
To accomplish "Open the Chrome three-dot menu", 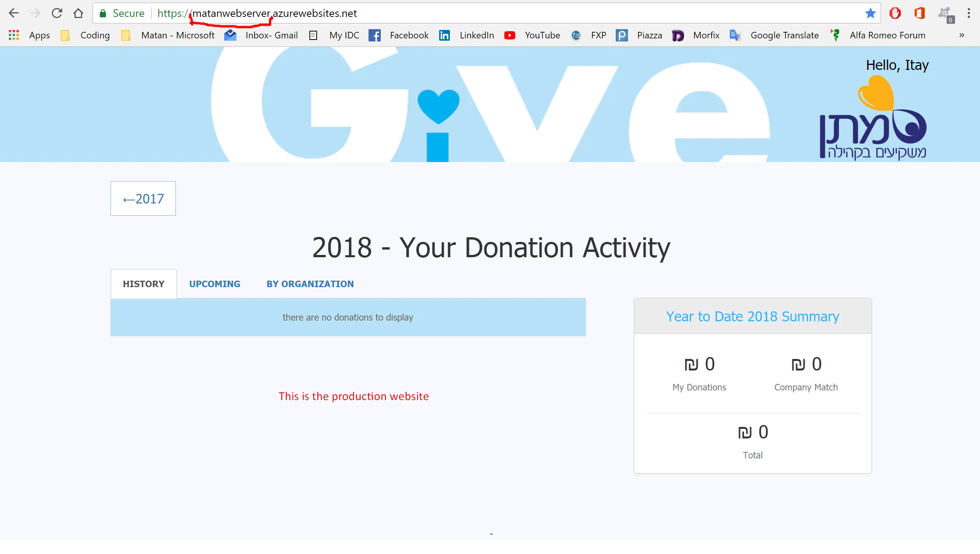I will tap(968, 13).
